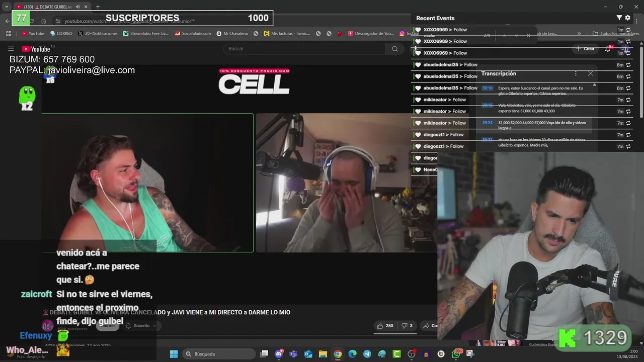Click the YouTube Buscar search field

click(x=304, y=49)
